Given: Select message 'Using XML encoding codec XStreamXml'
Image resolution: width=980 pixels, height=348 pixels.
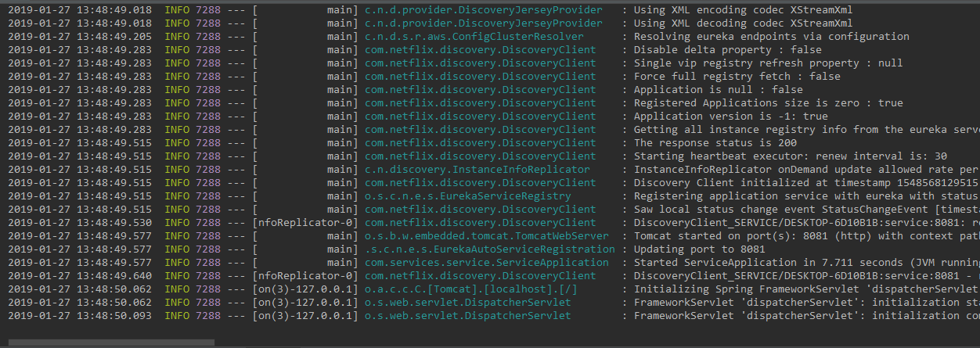Looking at the screenshot, I should click(x=743, y=10).
